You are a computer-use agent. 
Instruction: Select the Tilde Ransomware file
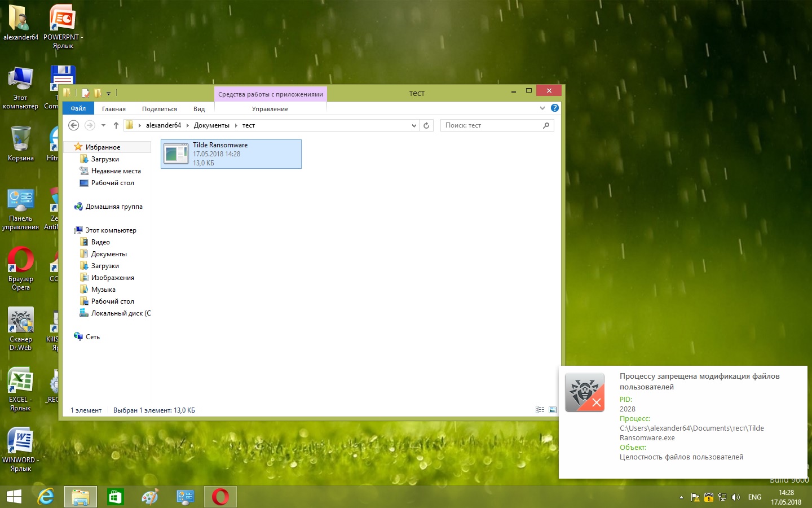pos(231,154)
